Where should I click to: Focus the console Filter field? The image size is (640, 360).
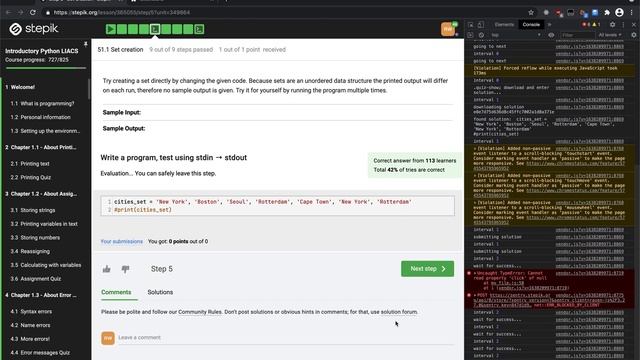(x=577, y=35)
